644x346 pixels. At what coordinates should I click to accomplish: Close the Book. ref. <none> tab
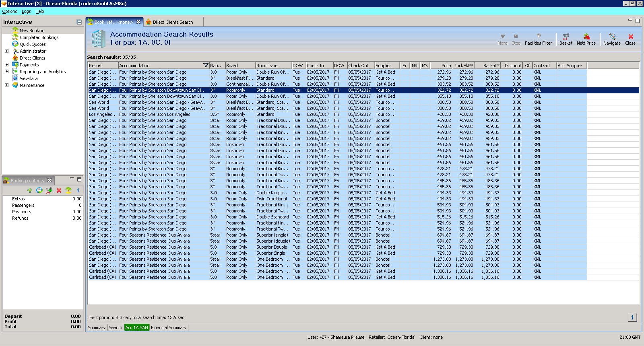click(138, 22)
